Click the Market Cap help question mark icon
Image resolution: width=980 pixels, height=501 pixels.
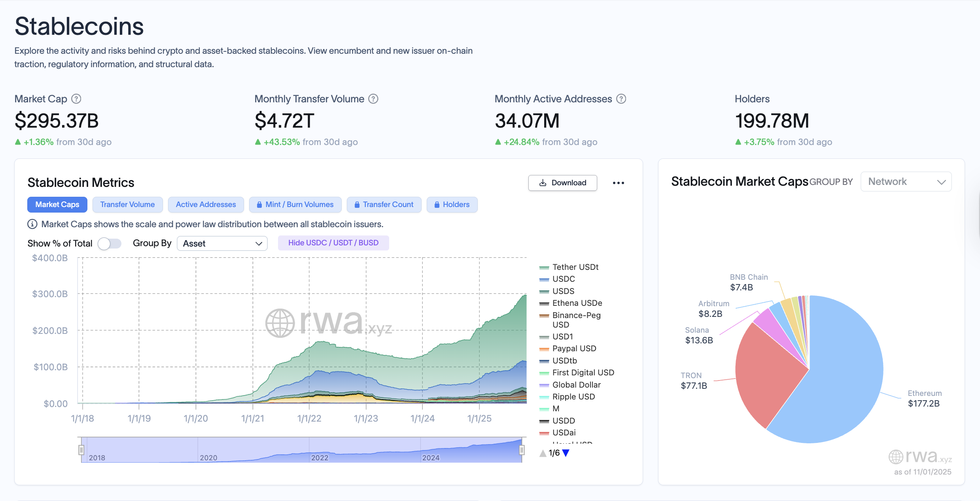(76, 99)
